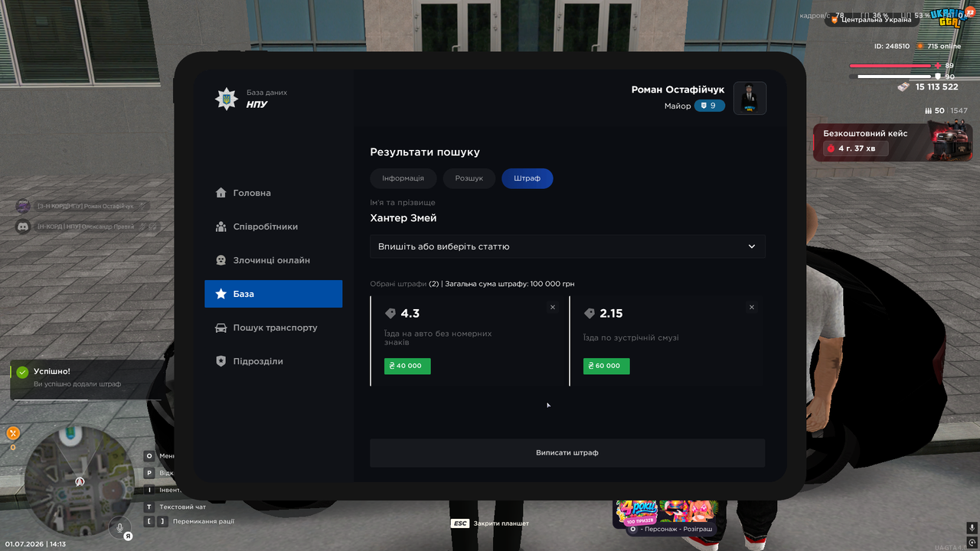Viewport: 980px width, 551px height.
Task: Click the Закрити планшет hint
Action: pyautogui.click(x=501, y=523)
